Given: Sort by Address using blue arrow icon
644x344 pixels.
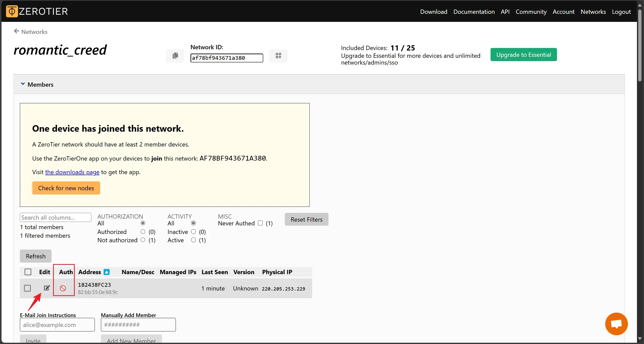Looking at the screenshot, I should click(x=107, y=272).
